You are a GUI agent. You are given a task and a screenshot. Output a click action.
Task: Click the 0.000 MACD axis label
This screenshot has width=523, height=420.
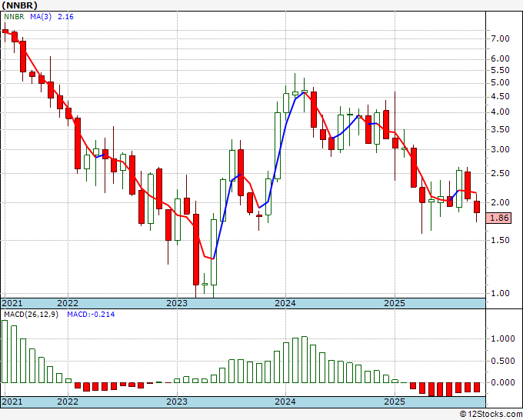503,382
